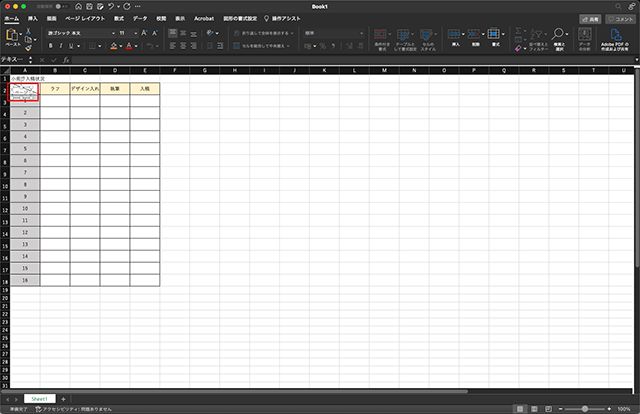Toggle Bold formatting button
The width and height of the screenshot is (640, 414).
click(50, 45)
